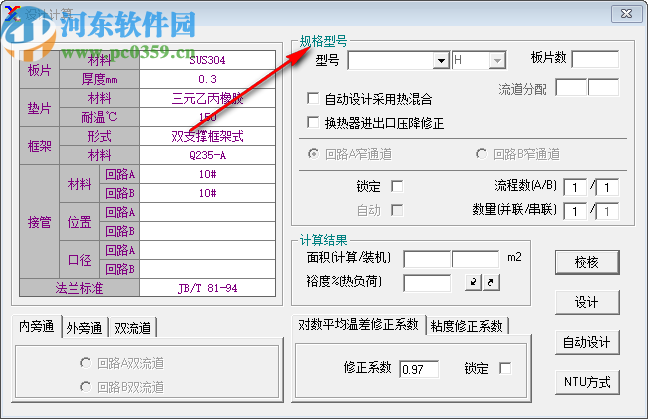Click the NTU方式 button
The image size is (648, 419).
click(x=587, y=382)
